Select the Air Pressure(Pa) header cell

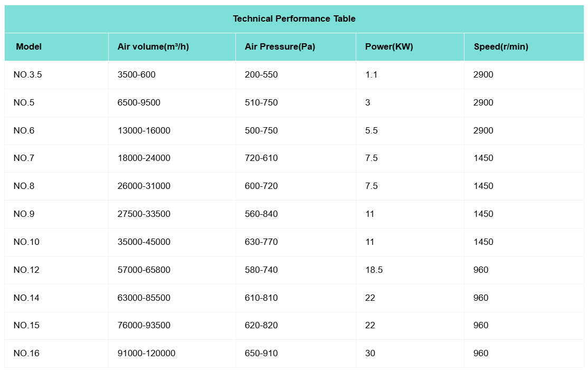point(280,46)
